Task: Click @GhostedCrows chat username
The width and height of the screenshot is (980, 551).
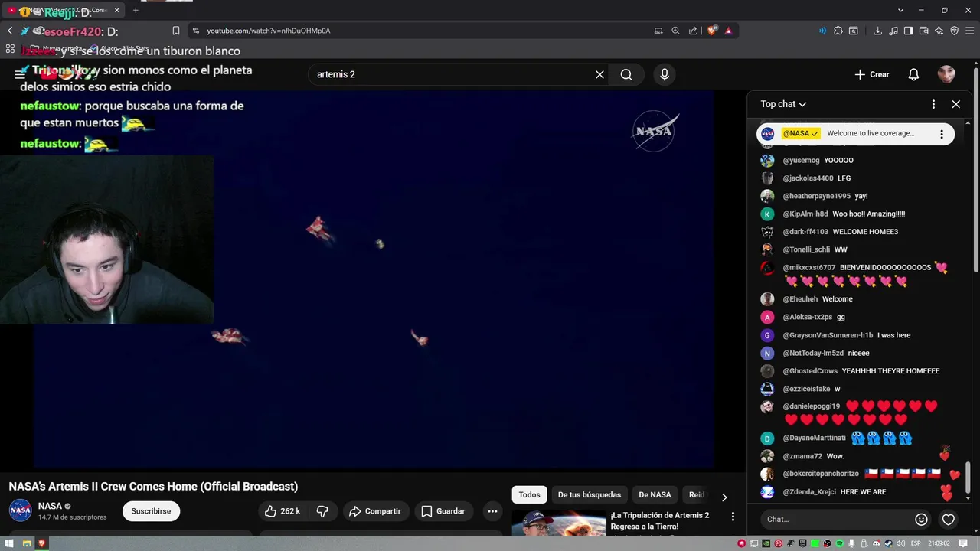Action: point(810,371)
